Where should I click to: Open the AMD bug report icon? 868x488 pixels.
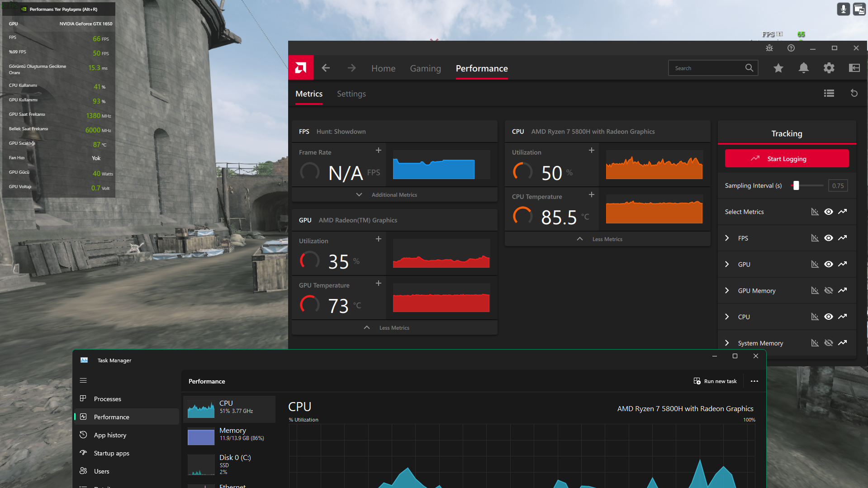[769, 48]
